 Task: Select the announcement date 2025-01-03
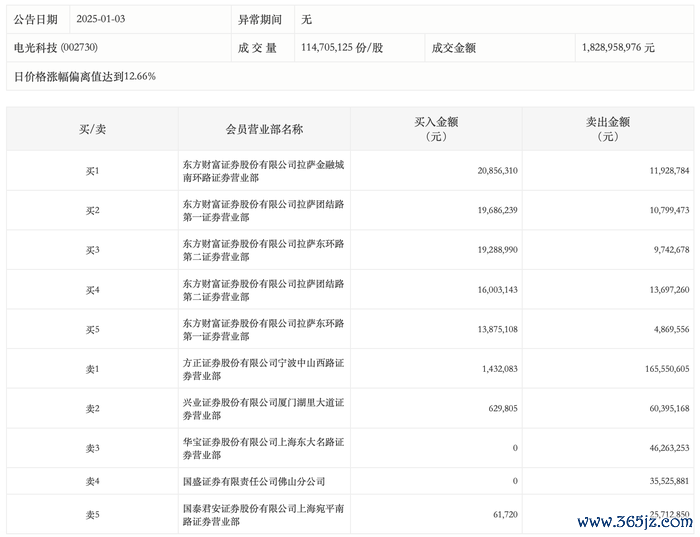coord(100,19)
